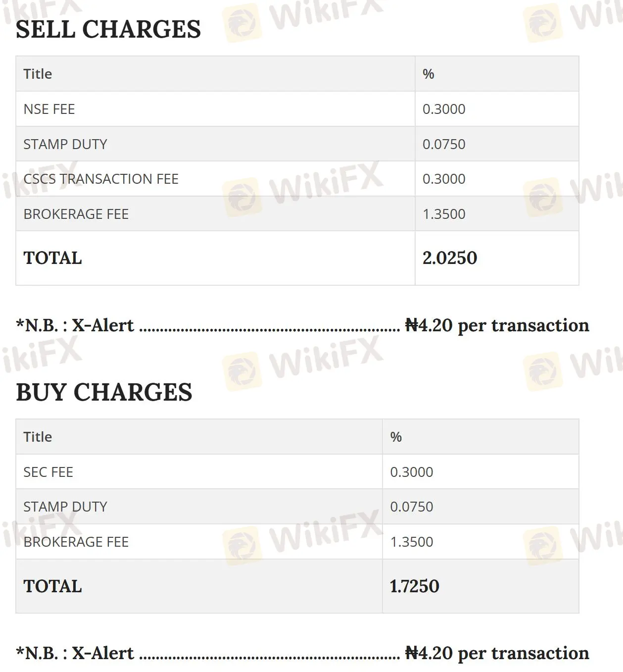The width and height of the screenshot is (623, 672).
Task: Select the SEC FEE row label
Action: pyautogui.click(x=48, y=472)
